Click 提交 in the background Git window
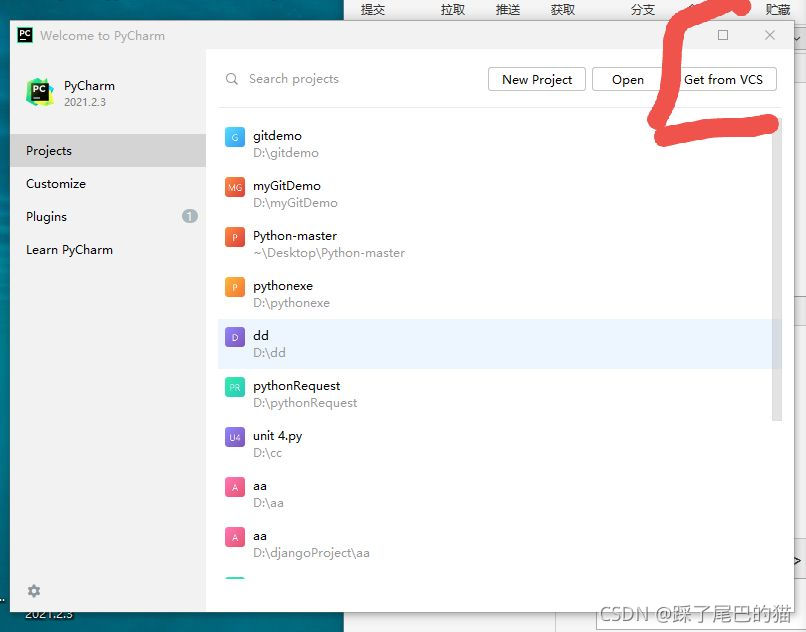The width and height of the screenshot is (806, 632). (373, 9)
